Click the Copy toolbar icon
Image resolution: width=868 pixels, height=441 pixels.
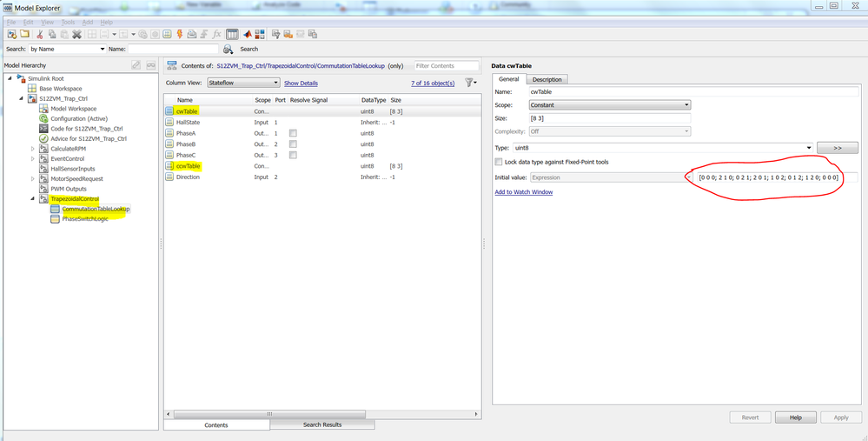click(x=52, y=34)
